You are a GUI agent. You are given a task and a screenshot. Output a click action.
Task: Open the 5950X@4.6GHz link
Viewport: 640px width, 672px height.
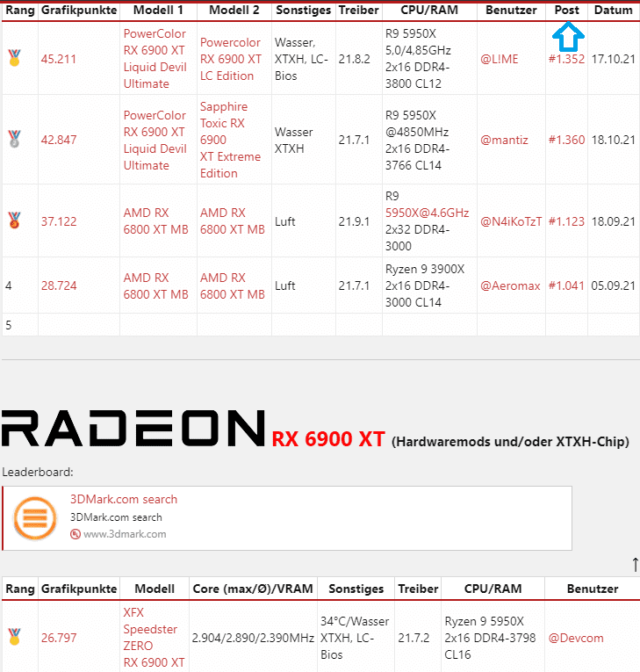pos(427,213)
